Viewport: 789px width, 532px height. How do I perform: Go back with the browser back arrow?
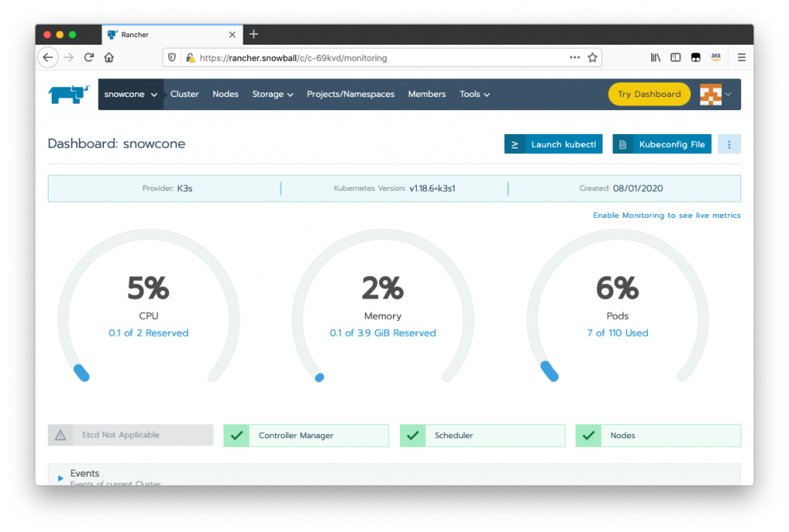tap(49, 58)
